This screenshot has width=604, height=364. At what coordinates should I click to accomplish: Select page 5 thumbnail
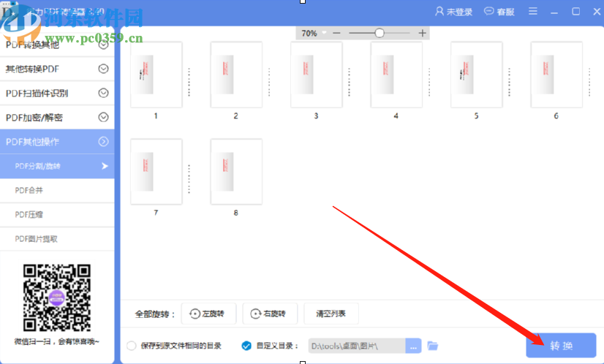477,75
